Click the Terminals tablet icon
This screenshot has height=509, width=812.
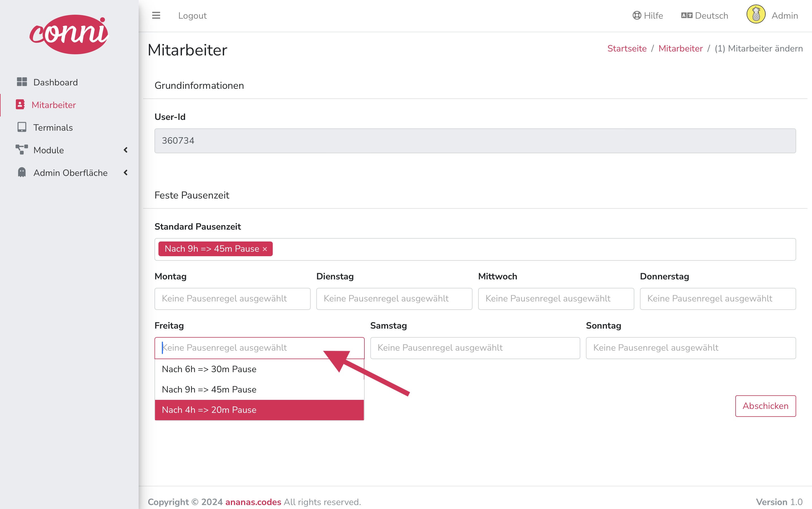point(22,127)
